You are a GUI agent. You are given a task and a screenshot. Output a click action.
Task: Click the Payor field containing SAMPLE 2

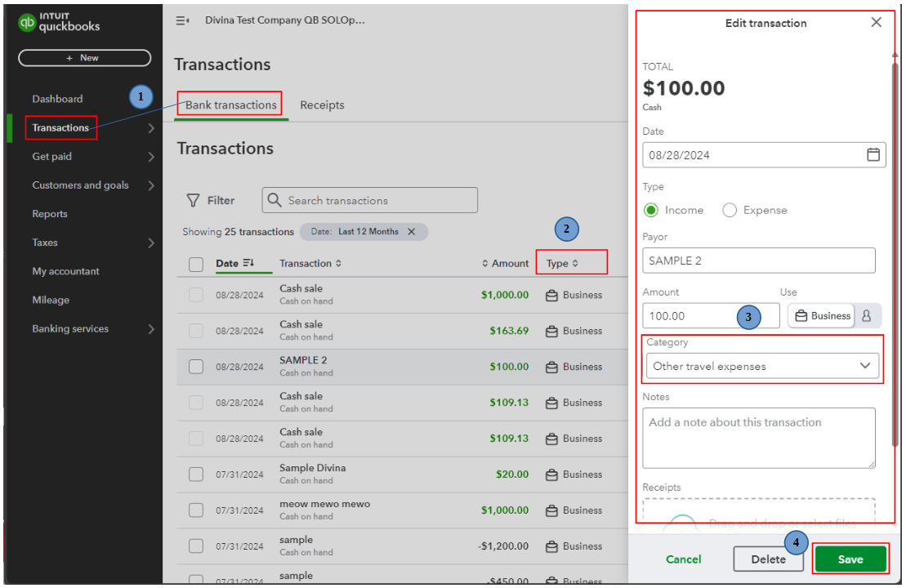758,260
